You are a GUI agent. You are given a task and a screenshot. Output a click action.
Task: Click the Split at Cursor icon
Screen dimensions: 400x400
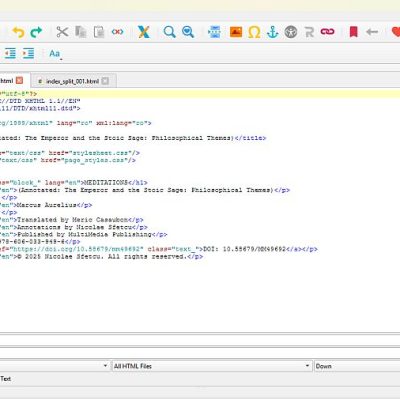214,32
